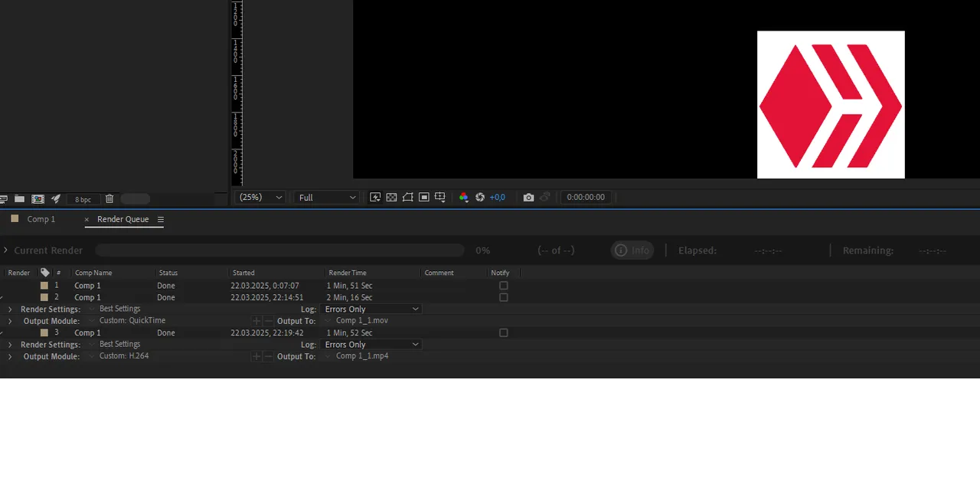Open Log dropdown for item 3
This screenshot has width=980, height=478.
tap(371, 345)
